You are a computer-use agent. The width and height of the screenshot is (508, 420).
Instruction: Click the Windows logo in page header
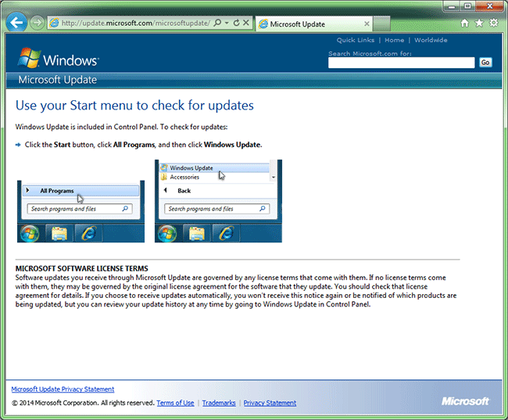(x=59, y=59)
